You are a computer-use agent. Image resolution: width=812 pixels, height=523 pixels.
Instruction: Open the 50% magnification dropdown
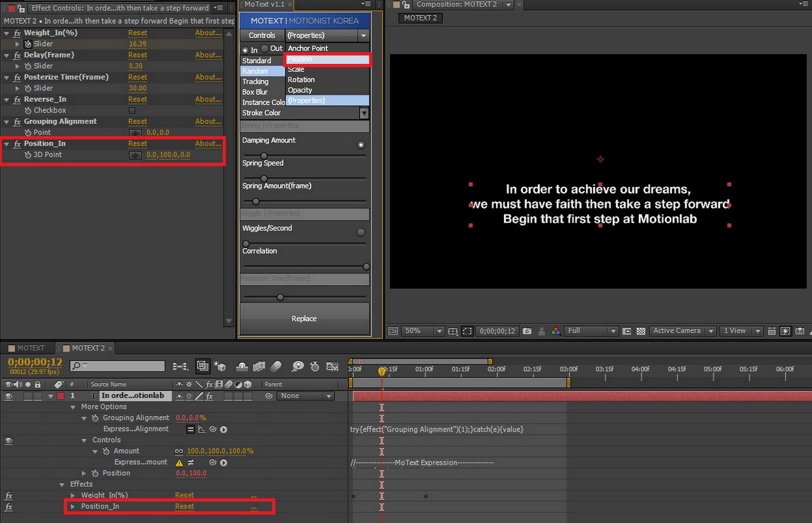tap(423, 331)
